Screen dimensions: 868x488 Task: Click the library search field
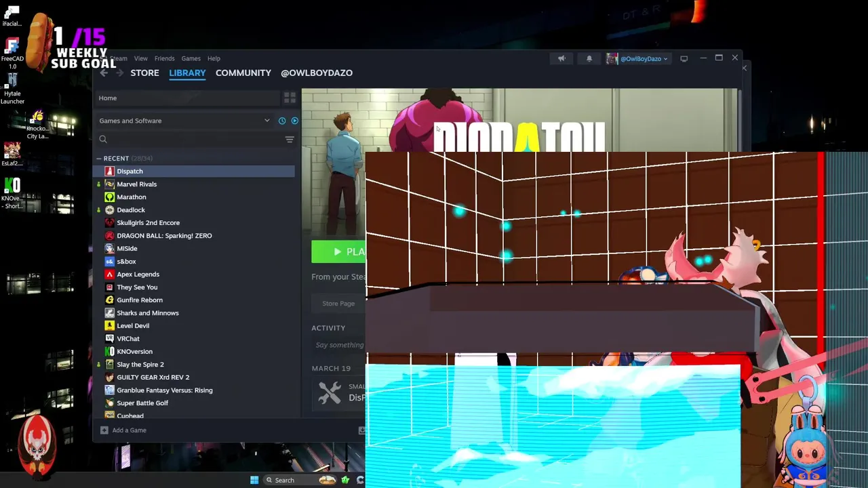[x=190, y=140]
